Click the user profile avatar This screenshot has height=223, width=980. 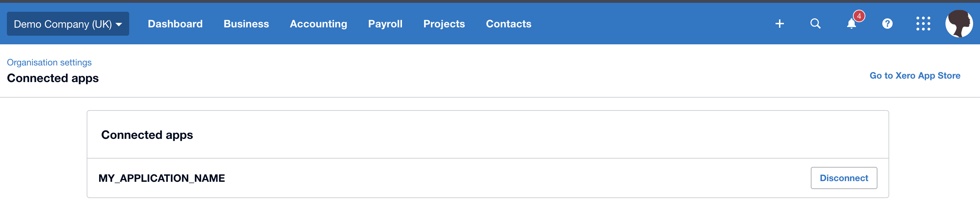[x=960, y=23]
